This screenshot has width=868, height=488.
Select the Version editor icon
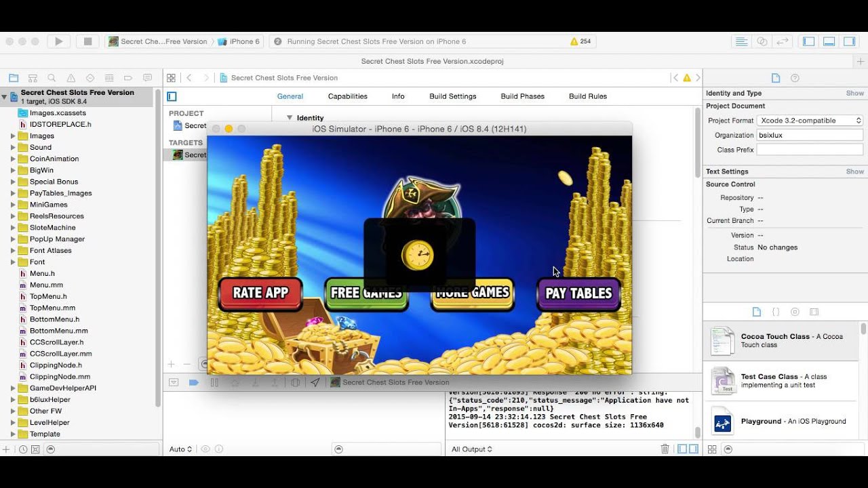click(x=783, y=41)
